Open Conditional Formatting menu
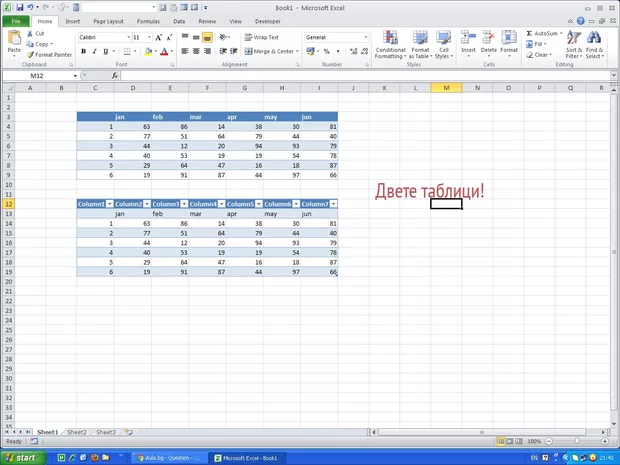 pos(390,45)
